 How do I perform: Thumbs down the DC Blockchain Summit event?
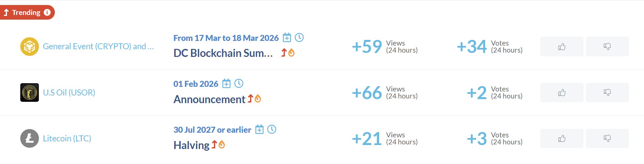pyautogui.click(x=607, y=47)
